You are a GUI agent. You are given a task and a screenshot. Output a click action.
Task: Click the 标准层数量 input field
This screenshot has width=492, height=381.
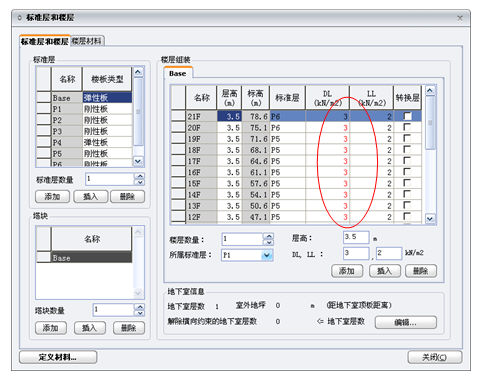click(x=110, y=179)
